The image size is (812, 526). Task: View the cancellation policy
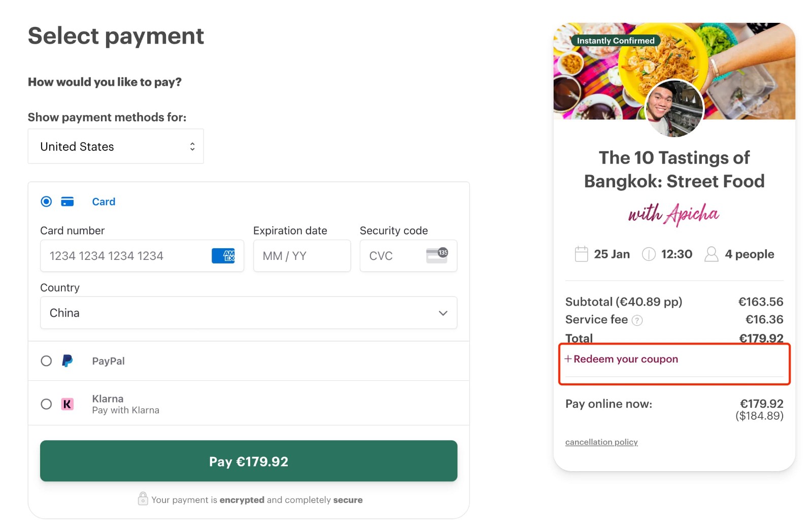[601, 442]
